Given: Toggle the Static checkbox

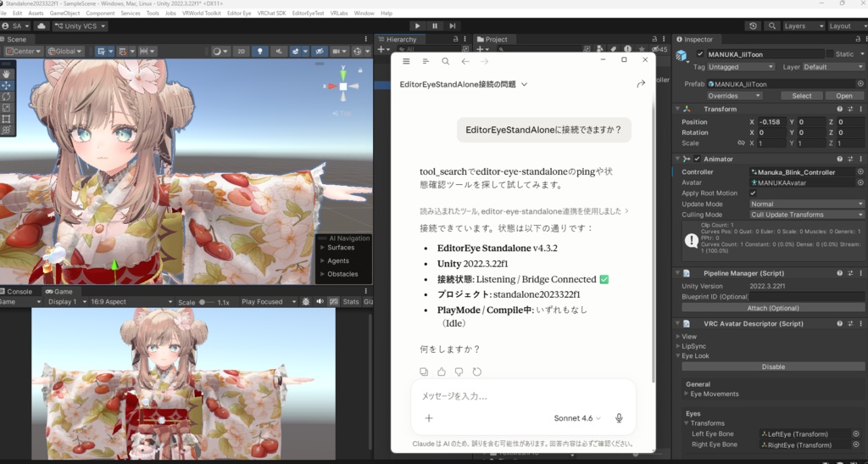Looking at the screenshot, I should tap(830, 54).
